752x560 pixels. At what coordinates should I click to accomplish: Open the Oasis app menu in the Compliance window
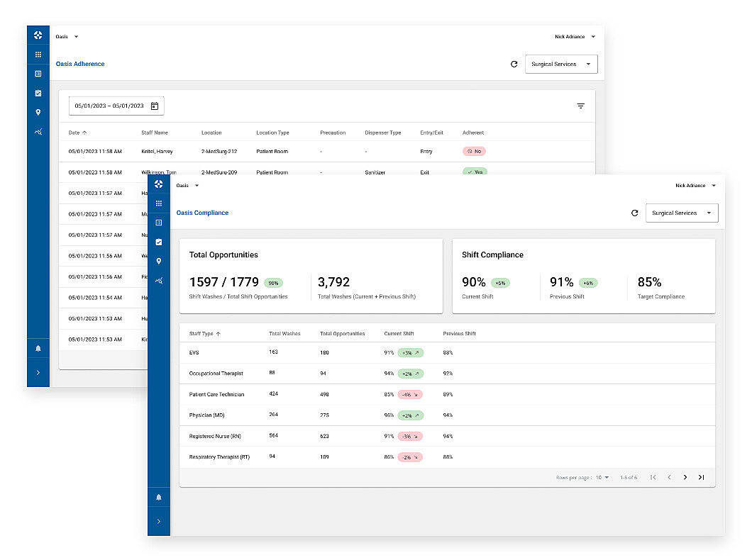(187, 186)
